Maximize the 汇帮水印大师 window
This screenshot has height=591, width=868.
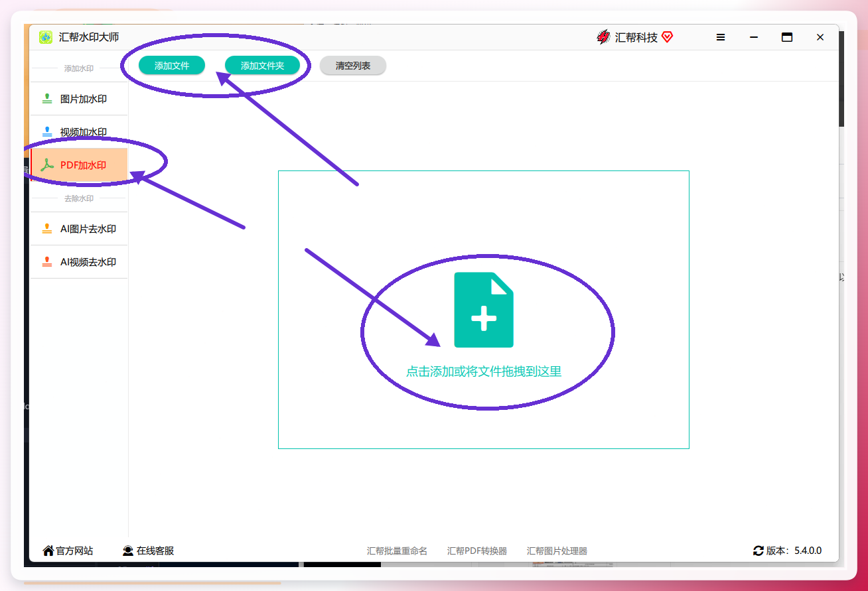point(787,37)
